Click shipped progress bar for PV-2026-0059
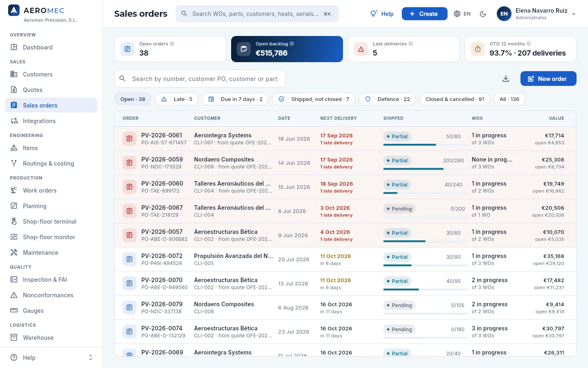Image resolution: width=588 pixels, height=368 pixels. click(x=425, y=169)
